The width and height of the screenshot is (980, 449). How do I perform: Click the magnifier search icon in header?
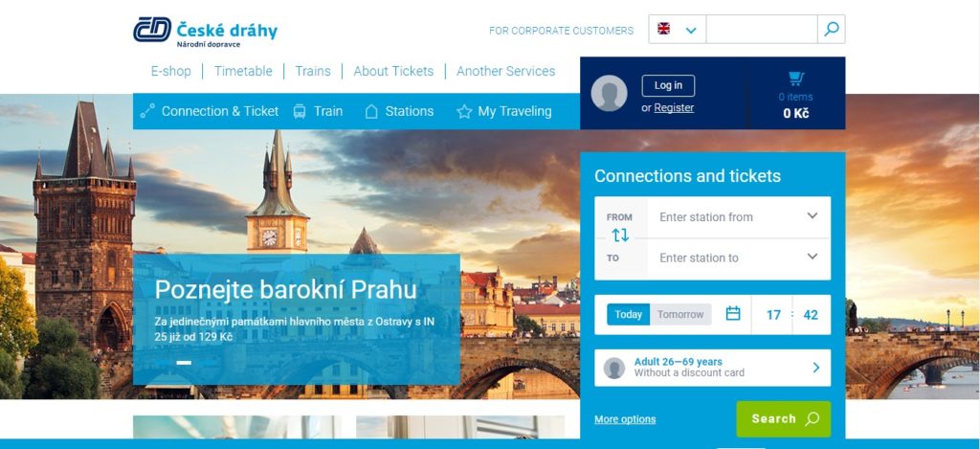click(x=832, y=30)
